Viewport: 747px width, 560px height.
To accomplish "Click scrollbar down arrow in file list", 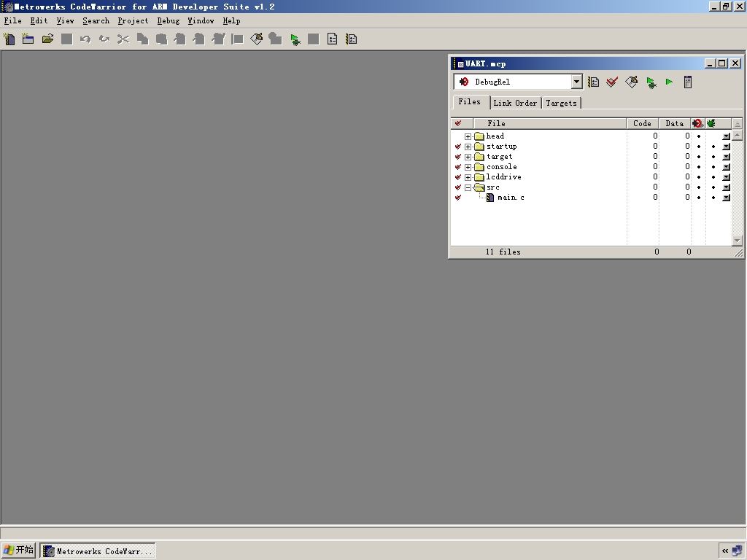I will point(737,241).
